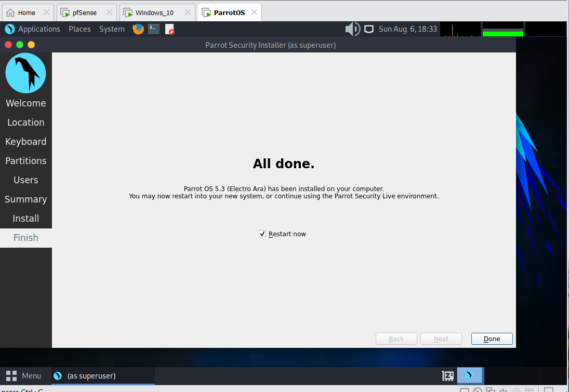Switch to the Windows_10 tab
The width and height of the screenshot is (569, 392).
tap(157, 12)
